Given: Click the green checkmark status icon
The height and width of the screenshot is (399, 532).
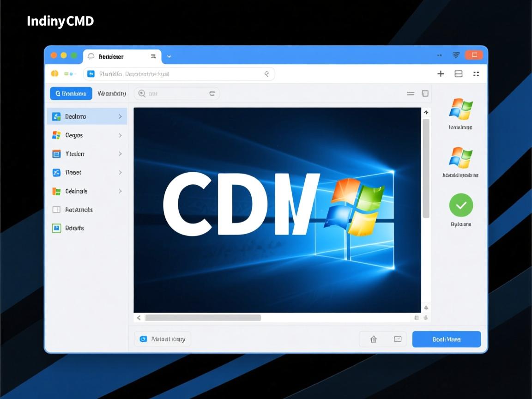Looking at the screenshot, I should pos(461,205).
